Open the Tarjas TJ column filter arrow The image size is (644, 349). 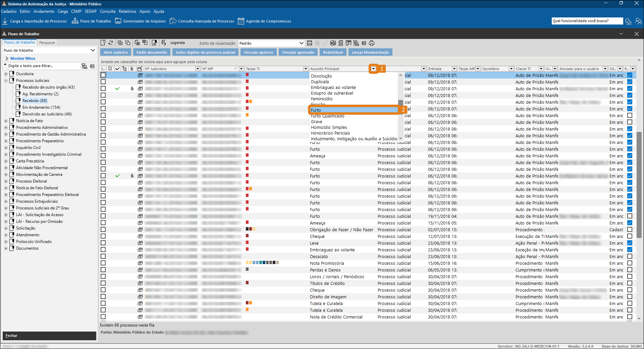point(306,69)
